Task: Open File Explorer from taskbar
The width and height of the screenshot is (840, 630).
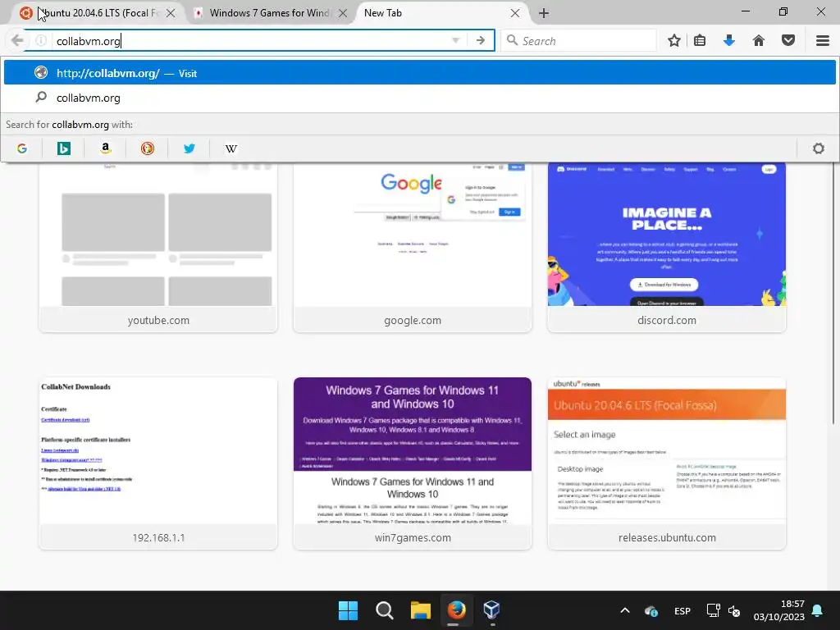Action: [x=421, y=610]
